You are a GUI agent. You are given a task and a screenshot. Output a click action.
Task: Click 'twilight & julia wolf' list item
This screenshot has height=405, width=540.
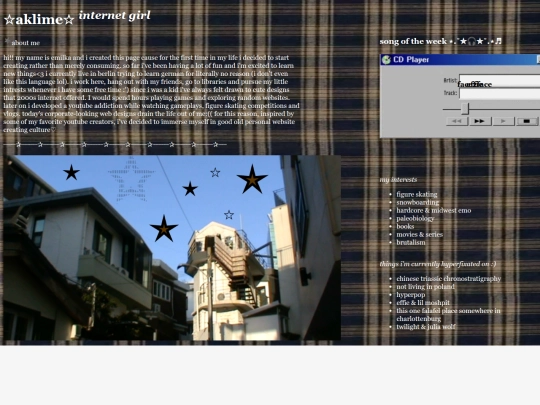point(426,327)
